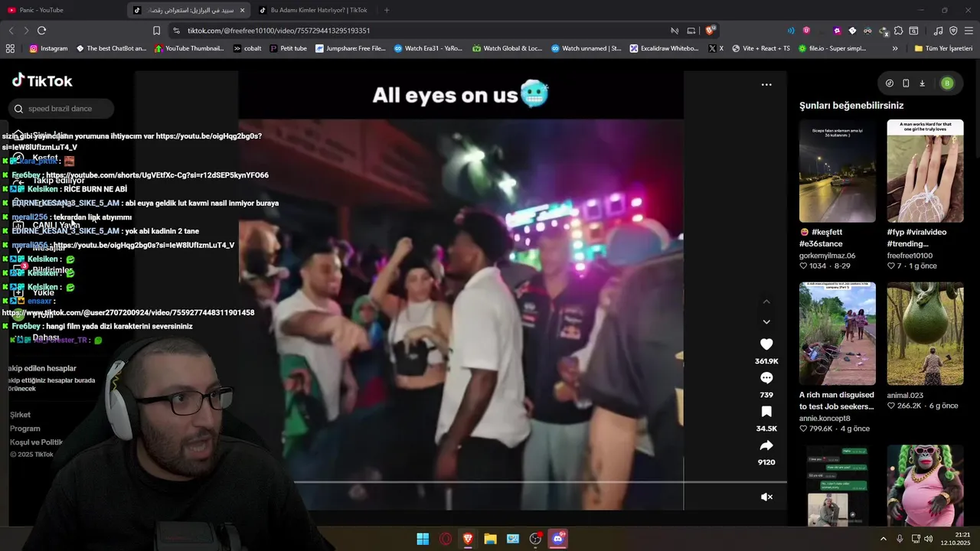Screen dimensions: 980x551
Task: Focus the search box with 'speed brazil dance'
Action: coord(61,109)
